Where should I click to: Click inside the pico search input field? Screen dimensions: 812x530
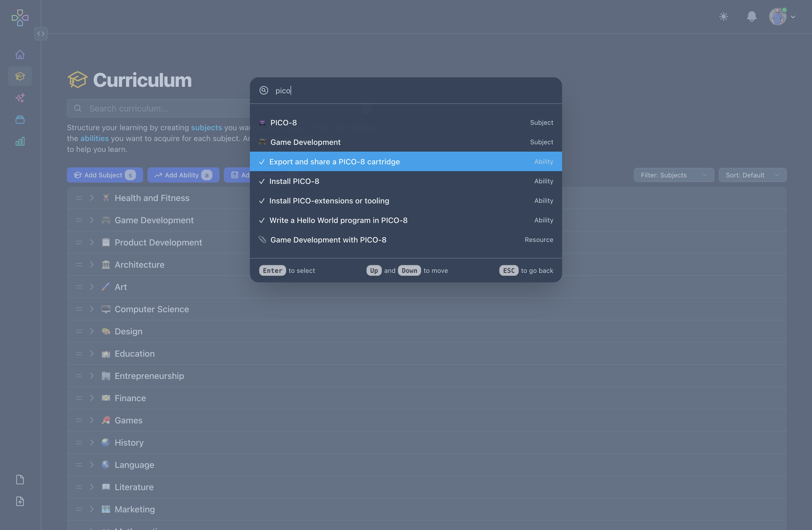pos(375,91)
